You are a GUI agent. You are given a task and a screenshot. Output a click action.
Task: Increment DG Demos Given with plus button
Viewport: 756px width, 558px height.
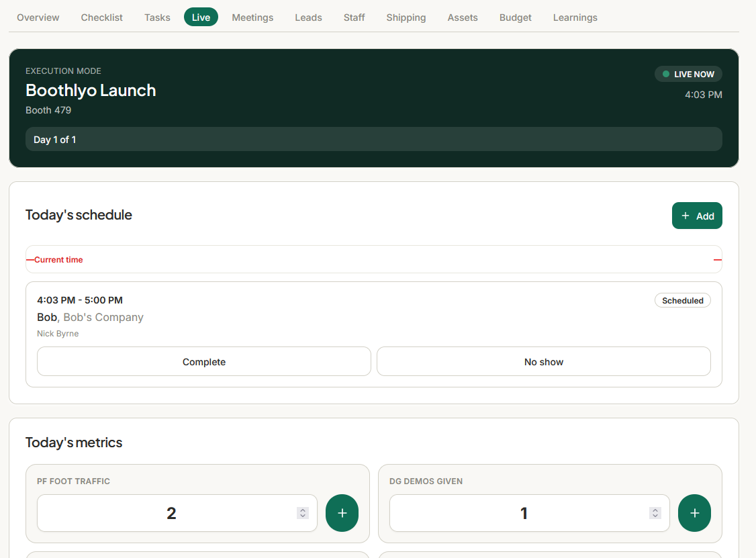tap(694, 512)
